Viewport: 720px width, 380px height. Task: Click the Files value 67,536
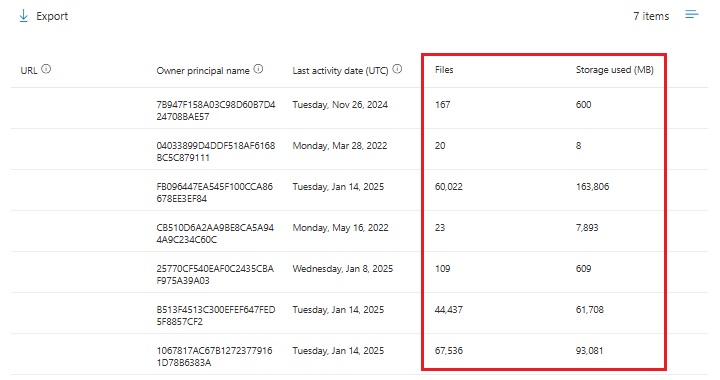click(449, 351)
